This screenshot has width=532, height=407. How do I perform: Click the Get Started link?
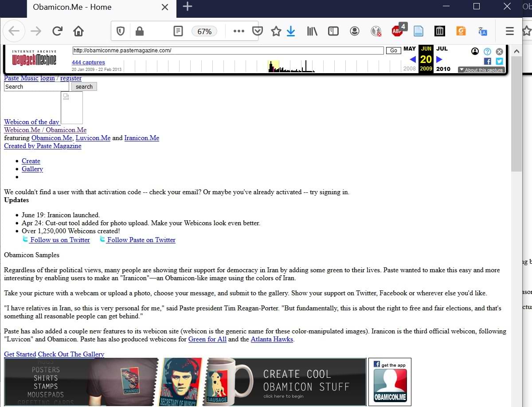pos(20,354)
